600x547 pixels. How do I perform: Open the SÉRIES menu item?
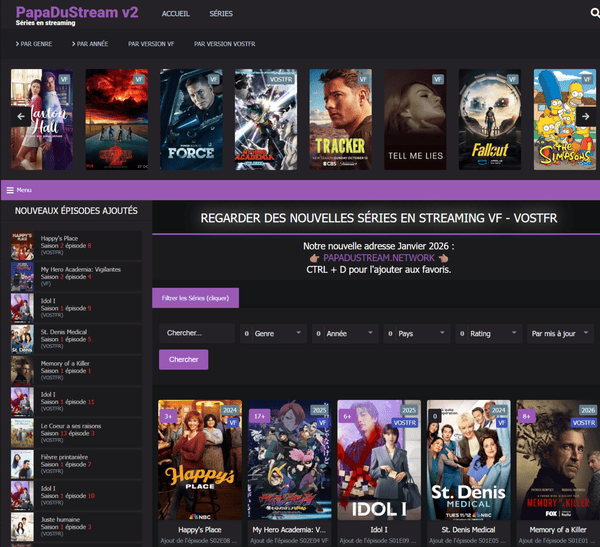[221, 15]
